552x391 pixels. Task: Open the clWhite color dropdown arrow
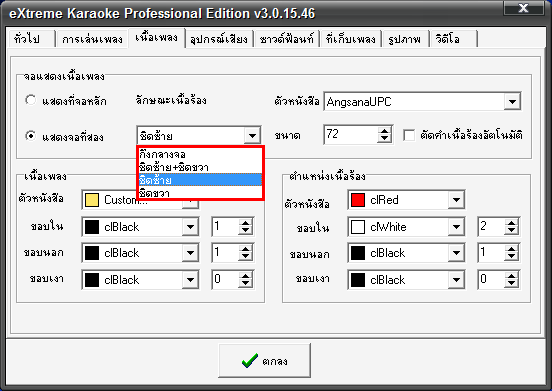[x=456, y=227]
